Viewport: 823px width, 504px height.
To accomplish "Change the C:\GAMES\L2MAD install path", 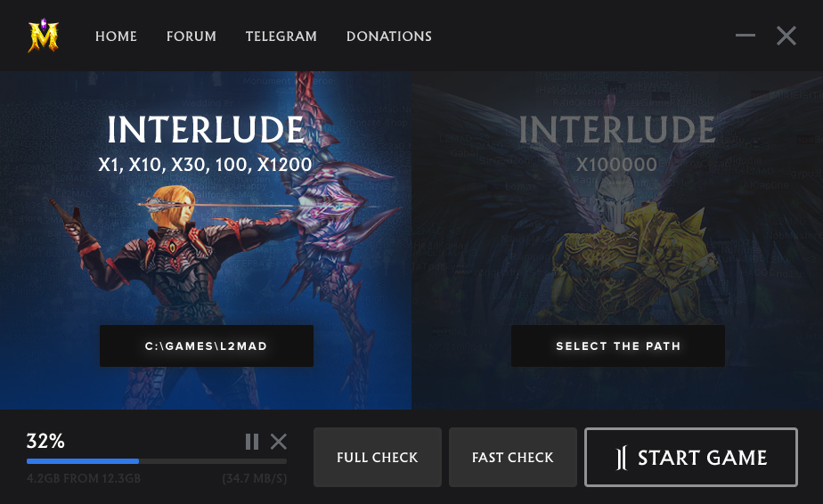I will 207,346.
